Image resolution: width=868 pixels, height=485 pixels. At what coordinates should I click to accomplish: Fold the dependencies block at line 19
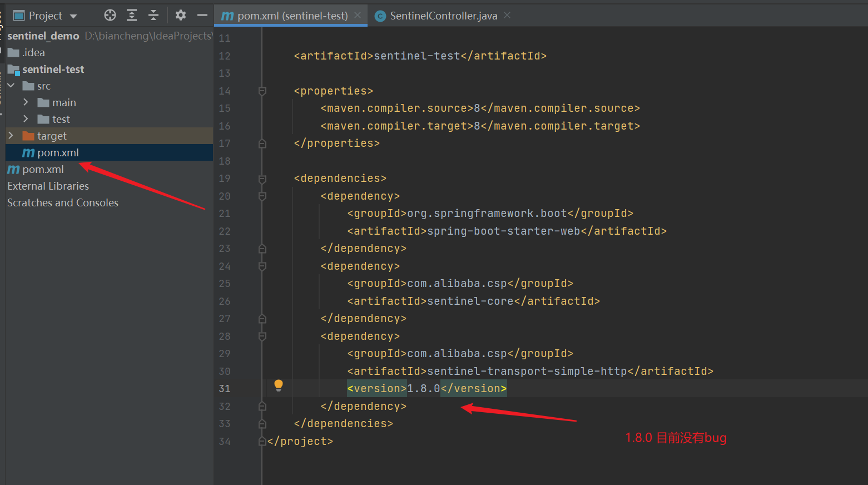pyautogui.click(x=262, y=179)
